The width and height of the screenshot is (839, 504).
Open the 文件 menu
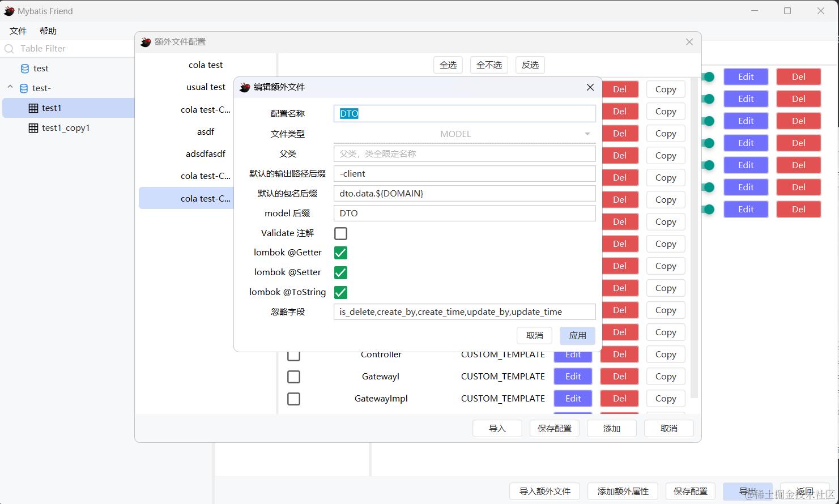tap(18, 31)
